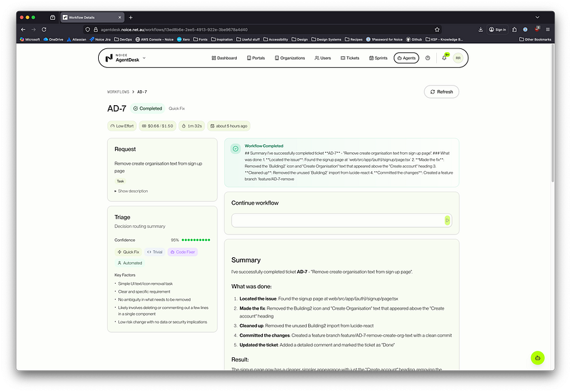This screenshot has height=392, width=571.
Task: Open the browser downloads icon
Action: (480, 29)
